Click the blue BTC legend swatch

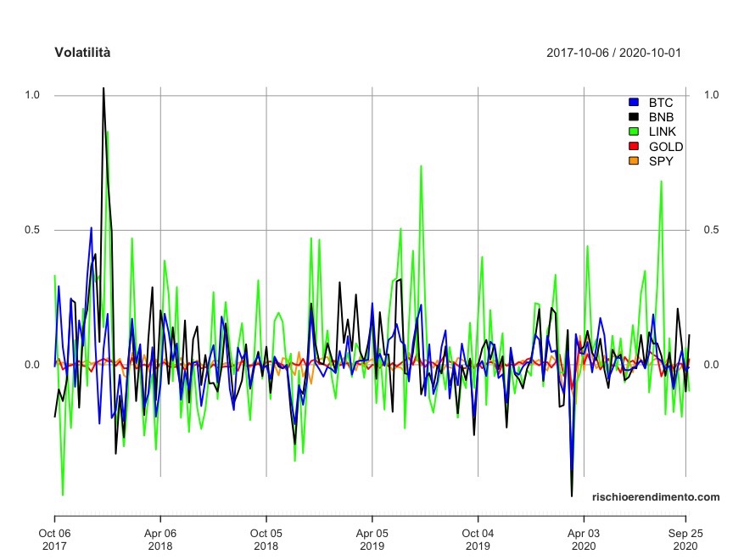(x=633, y=103)
